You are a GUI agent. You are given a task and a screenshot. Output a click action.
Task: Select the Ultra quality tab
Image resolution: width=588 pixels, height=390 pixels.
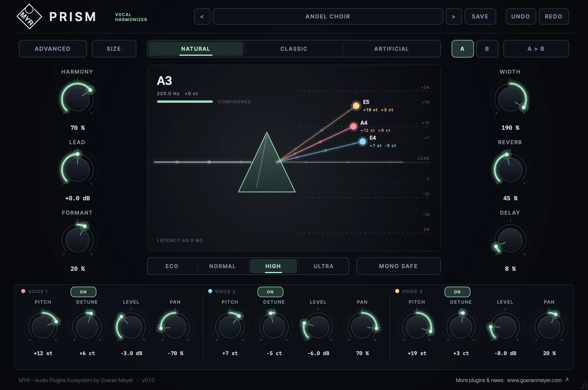tap(324, 266)
